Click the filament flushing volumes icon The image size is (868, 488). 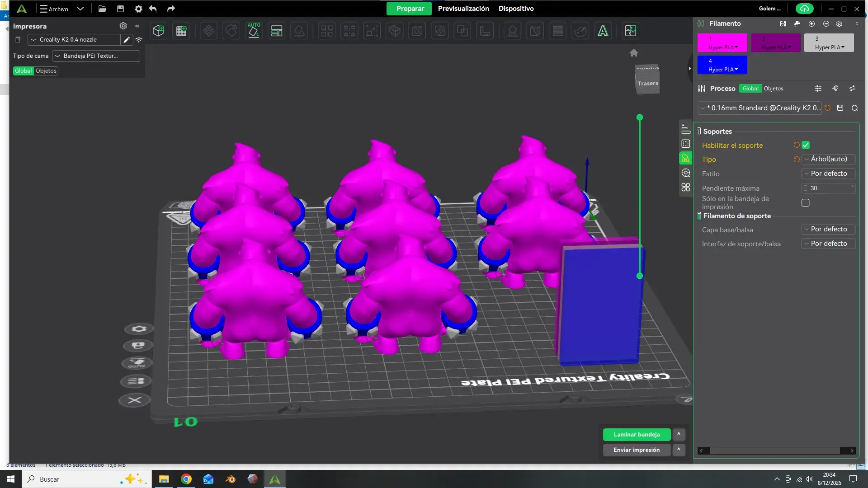pos(797,23)
